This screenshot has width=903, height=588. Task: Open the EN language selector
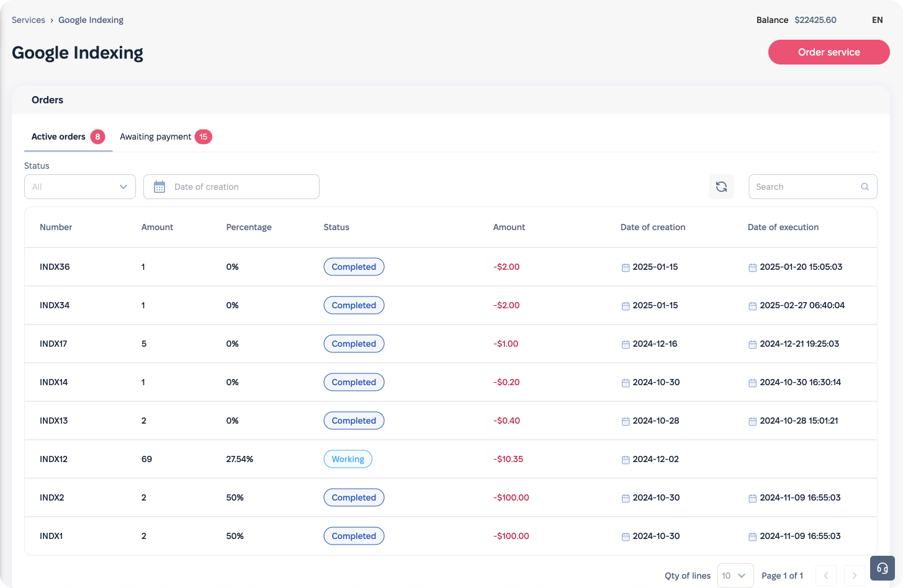coord(877,20)
